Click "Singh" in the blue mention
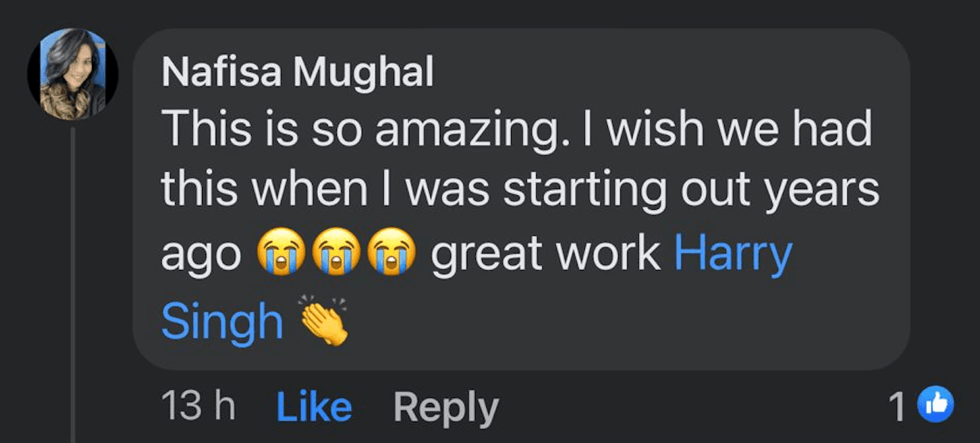The height and width of the screenshot is (443, 980). point(222,322)
